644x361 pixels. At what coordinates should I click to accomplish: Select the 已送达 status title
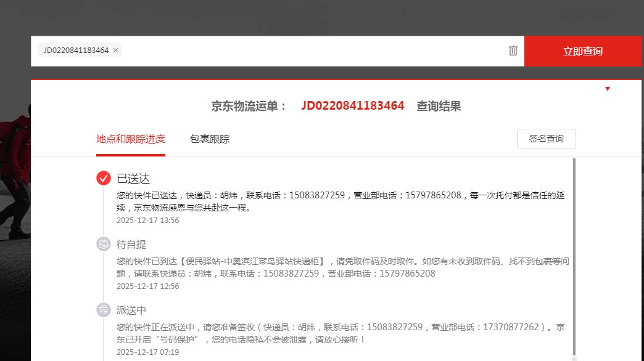133,179
